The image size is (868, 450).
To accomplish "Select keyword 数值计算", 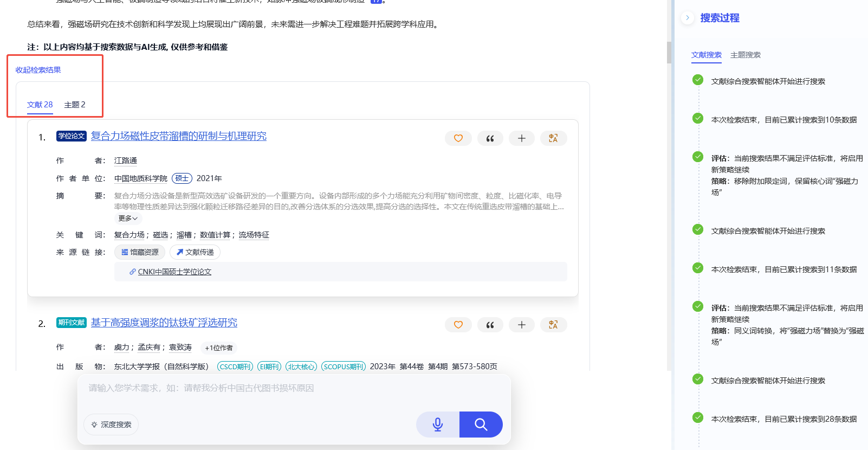I will click(x=215, y=235).
